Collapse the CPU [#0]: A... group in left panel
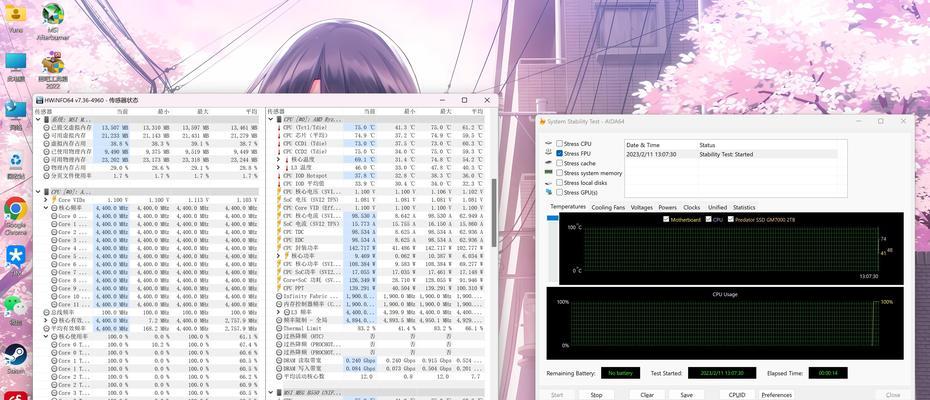This screenshot has height=400, width=930. pyautogui.click(x=38, y=192)
